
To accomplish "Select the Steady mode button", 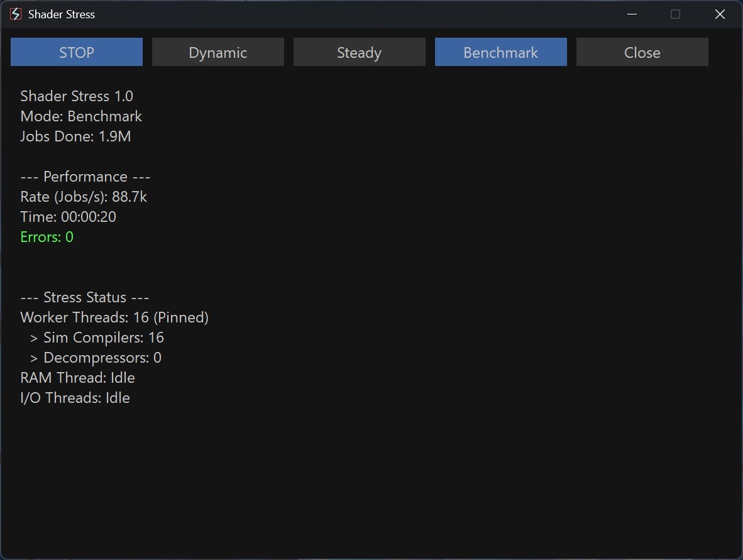I will (359, 52).
